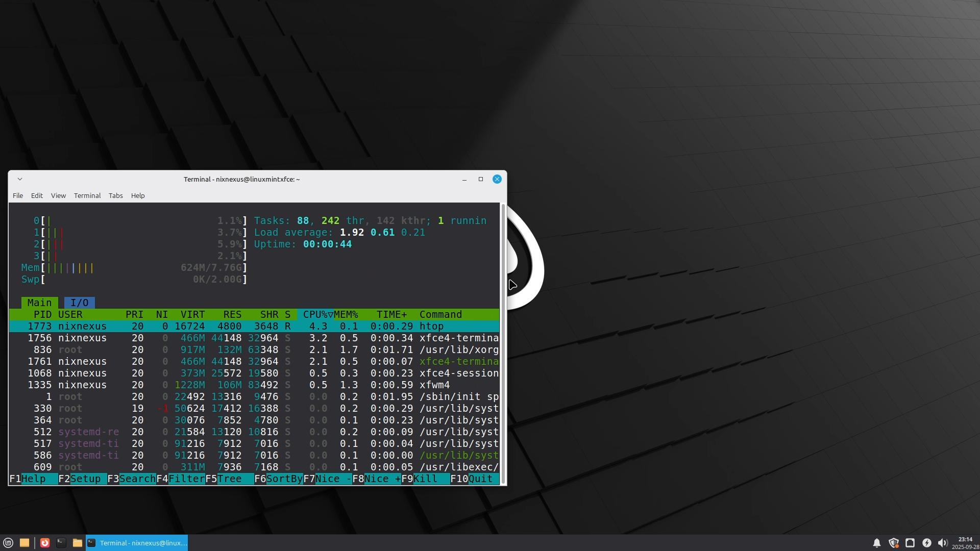Click the power manager lightning icon

927,543
